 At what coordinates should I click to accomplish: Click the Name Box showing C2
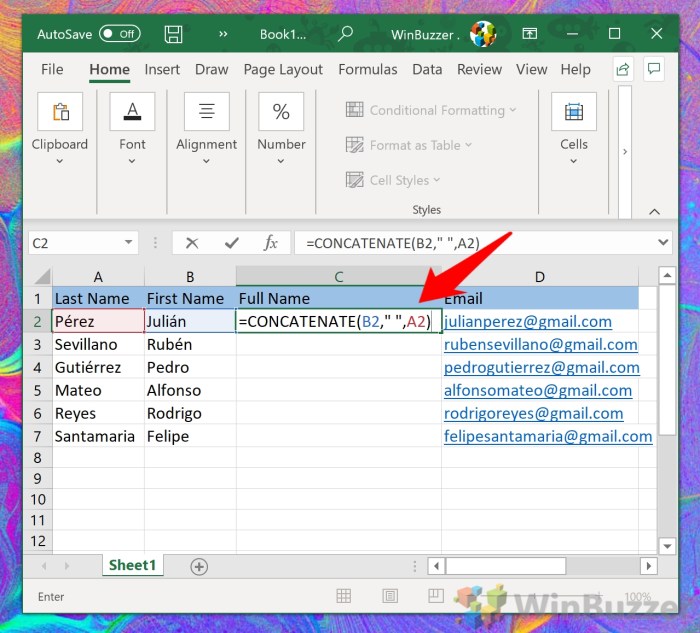point(75,243)
